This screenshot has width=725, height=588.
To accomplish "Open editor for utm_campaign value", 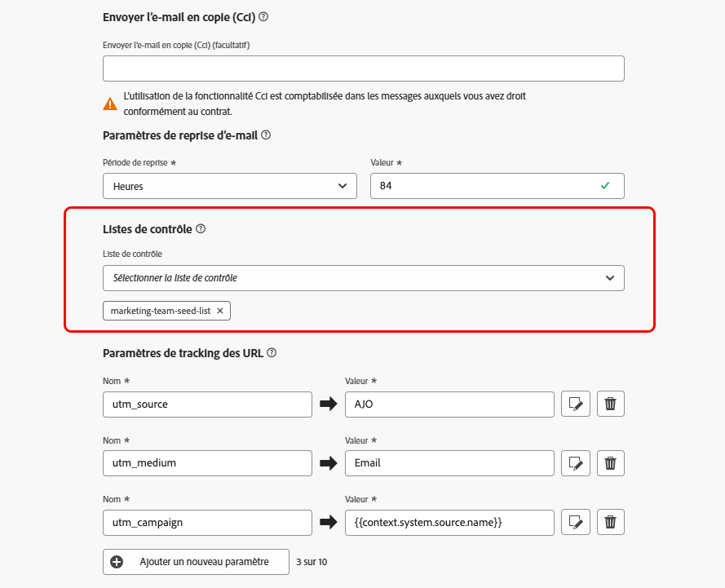I will pos(576,522).
